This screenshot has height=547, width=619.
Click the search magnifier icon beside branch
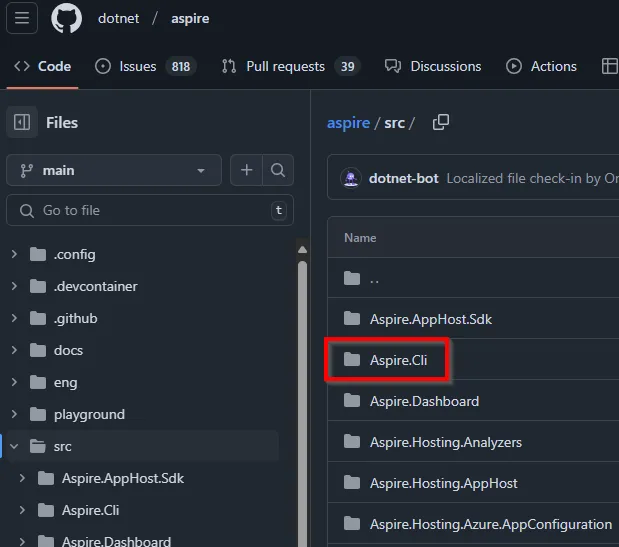pos(278,170)
